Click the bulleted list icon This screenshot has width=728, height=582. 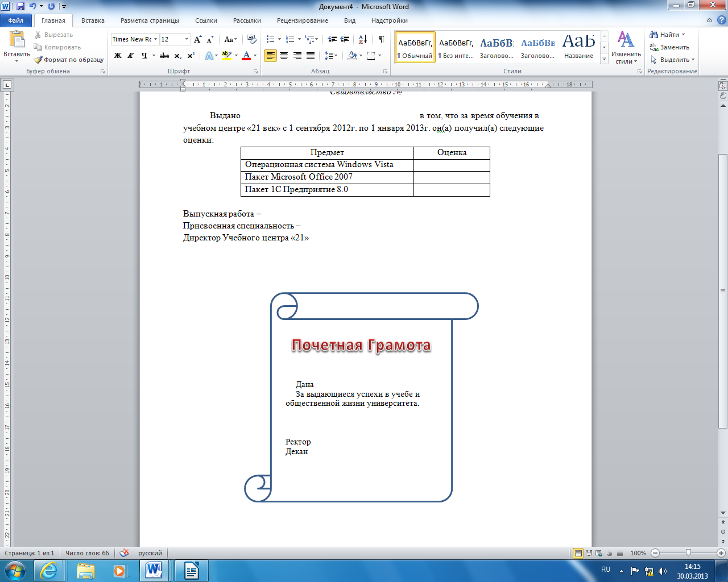click(271, 39)
